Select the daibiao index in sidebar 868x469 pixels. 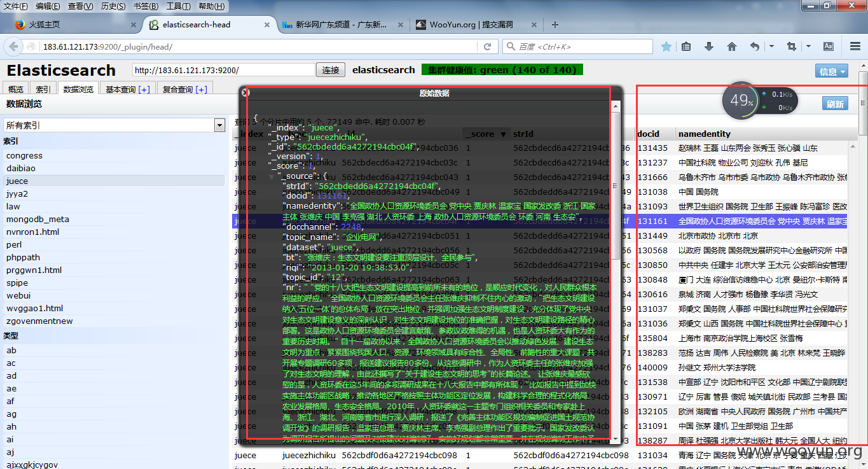click(114, 168)
